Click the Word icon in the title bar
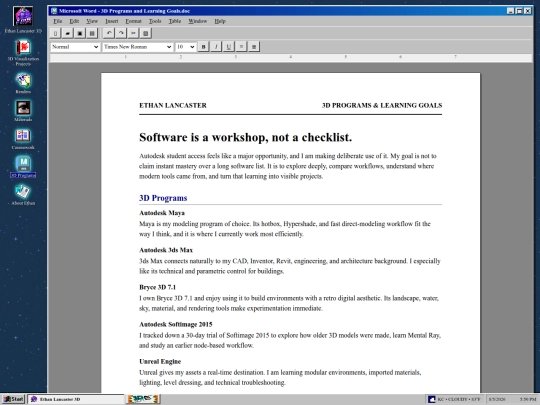 tap(54, 11)
